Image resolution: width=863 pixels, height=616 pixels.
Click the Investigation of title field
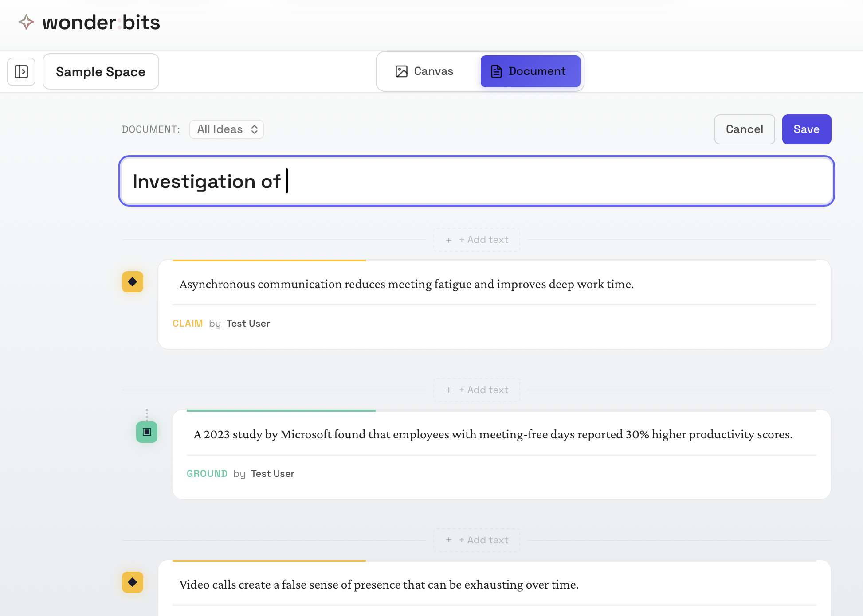click(x=476, y=181)
